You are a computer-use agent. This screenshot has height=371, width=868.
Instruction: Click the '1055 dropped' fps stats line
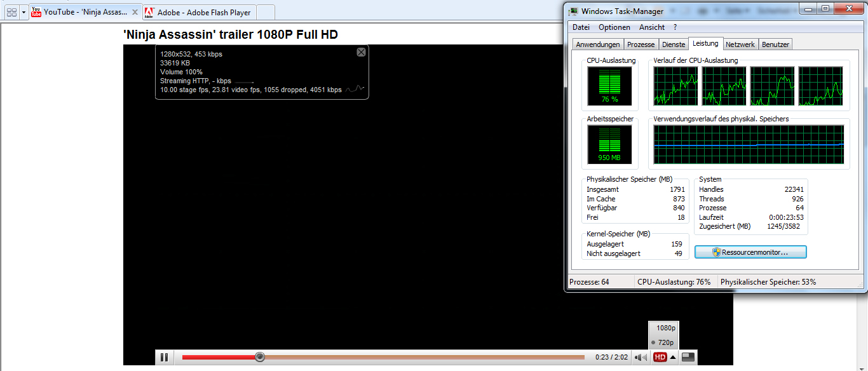point(251,90)
